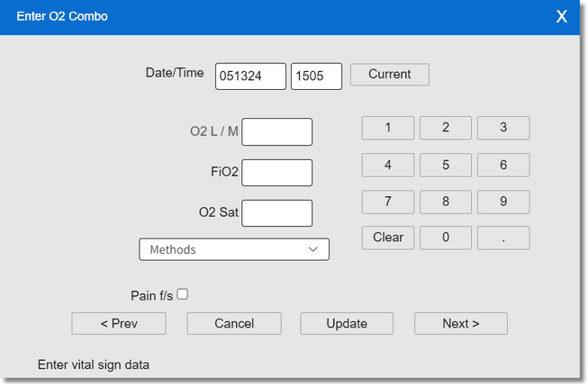Click the keypad Clear button

pyautogui.click(x=388, y=238)
